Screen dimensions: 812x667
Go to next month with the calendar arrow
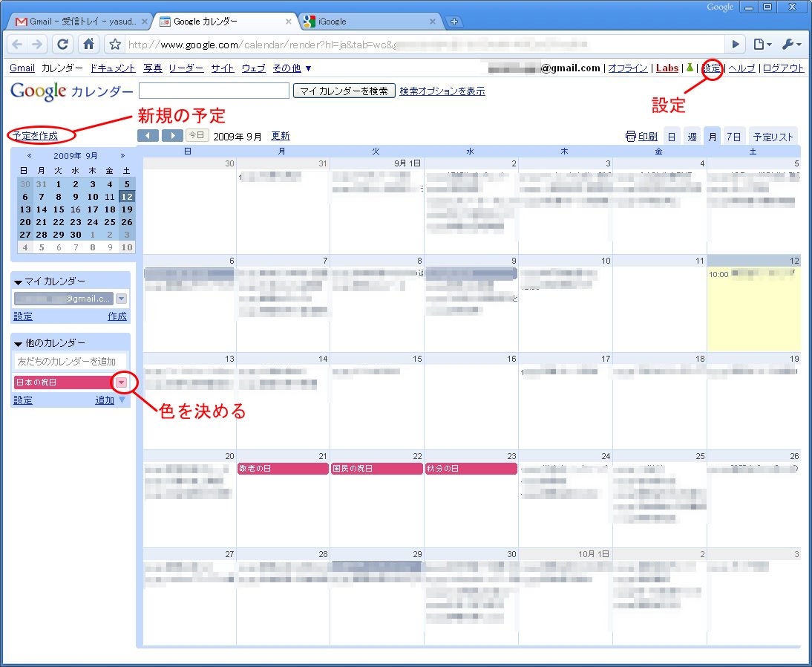pos(172,135)
